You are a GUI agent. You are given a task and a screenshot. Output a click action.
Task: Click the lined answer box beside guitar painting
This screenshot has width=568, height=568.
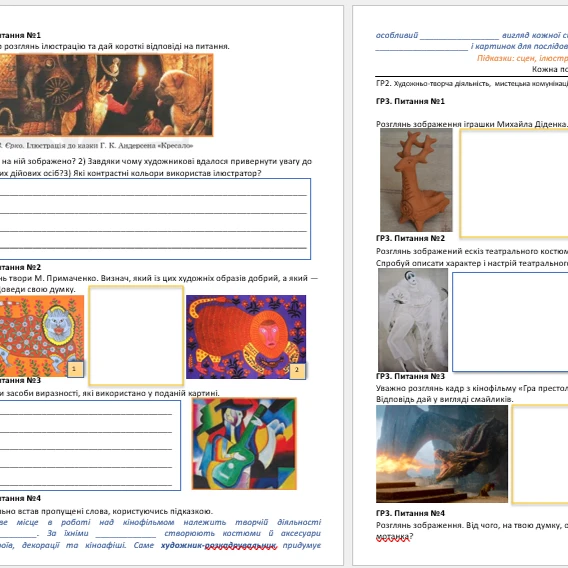pos(90,445)
